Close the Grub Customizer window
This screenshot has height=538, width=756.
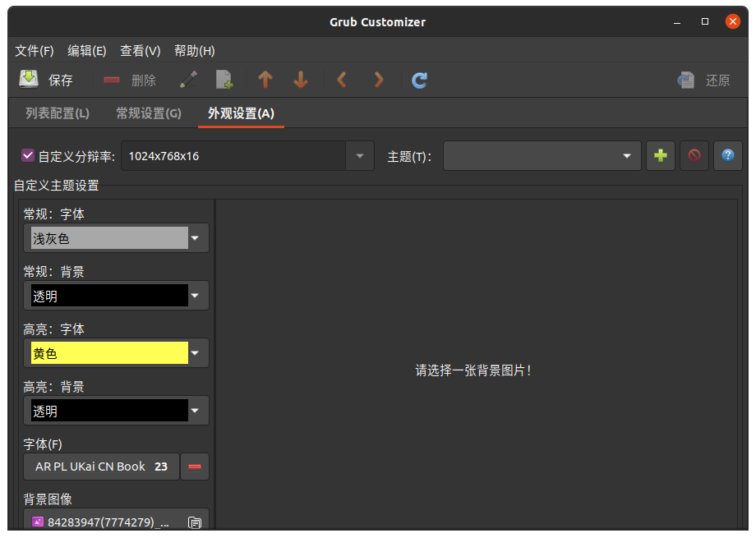pos(733,21)
